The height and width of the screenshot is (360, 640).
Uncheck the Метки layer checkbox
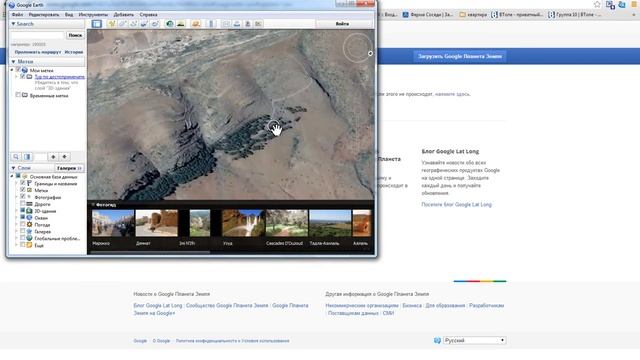(x=23, y=190)
